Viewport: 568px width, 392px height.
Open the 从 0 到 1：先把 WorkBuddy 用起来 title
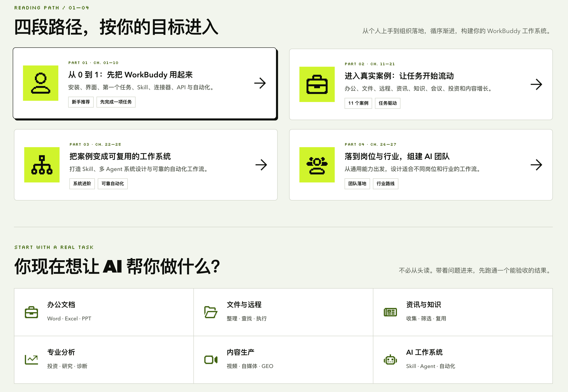click(x=130, y=75)
